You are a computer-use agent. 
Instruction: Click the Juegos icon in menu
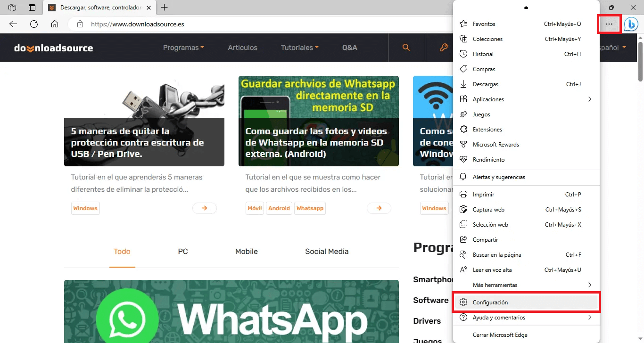(463, 114)
